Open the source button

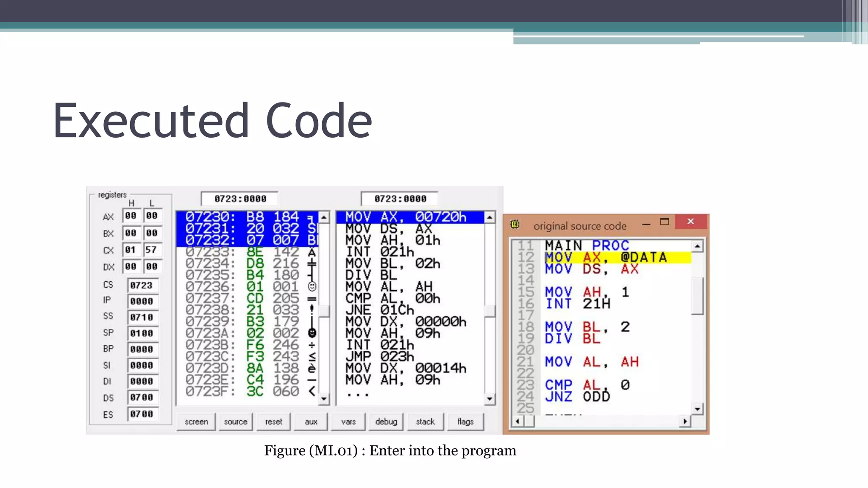tap(236, 421)
